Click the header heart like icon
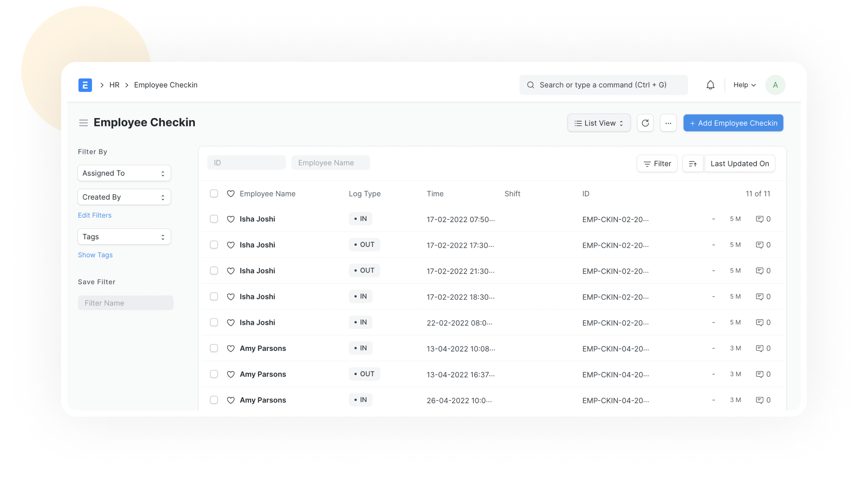 [x=231, y=194]
